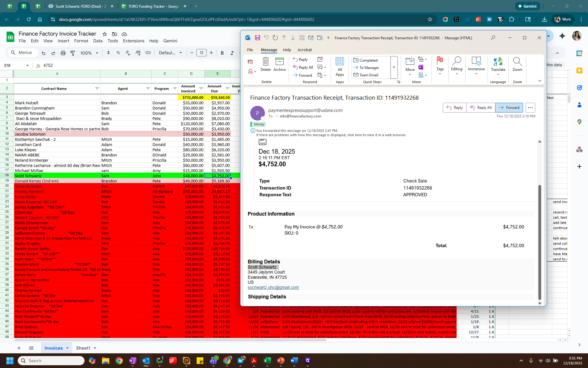Expand the Tags dropdown in the Outlook ribbon

[440, 74]
